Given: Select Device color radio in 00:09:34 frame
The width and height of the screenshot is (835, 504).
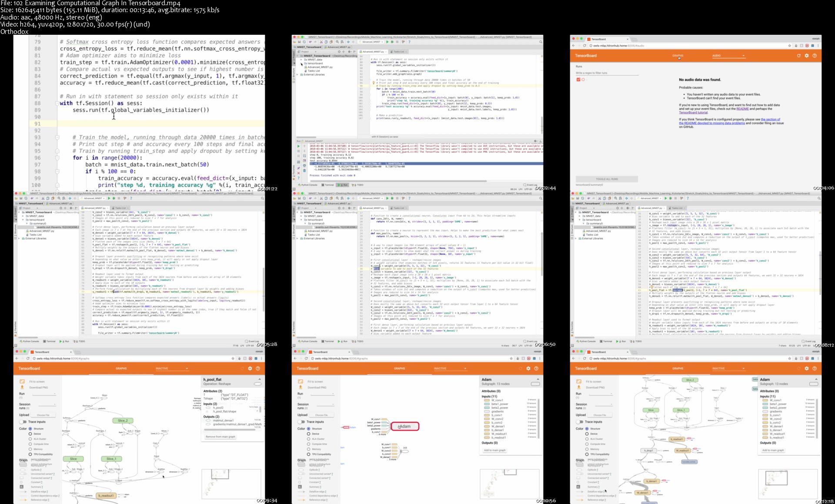Looking at the screenshot, I should 30,434.
